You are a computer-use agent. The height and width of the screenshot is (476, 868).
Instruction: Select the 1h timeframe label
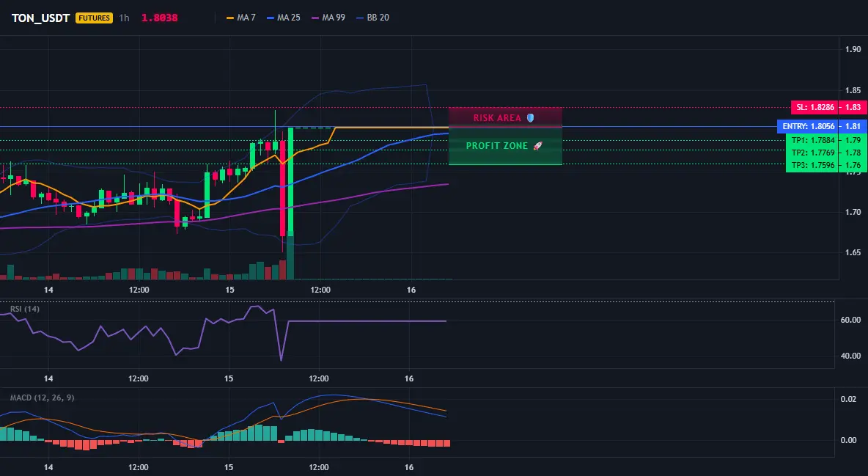[125, 18]
